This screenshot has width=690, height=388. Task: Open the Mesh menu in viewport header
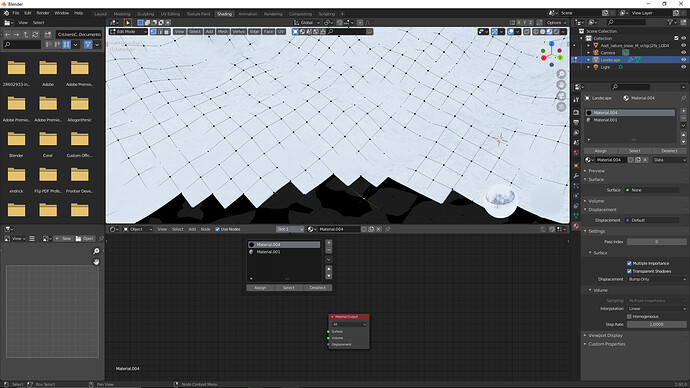223,32
